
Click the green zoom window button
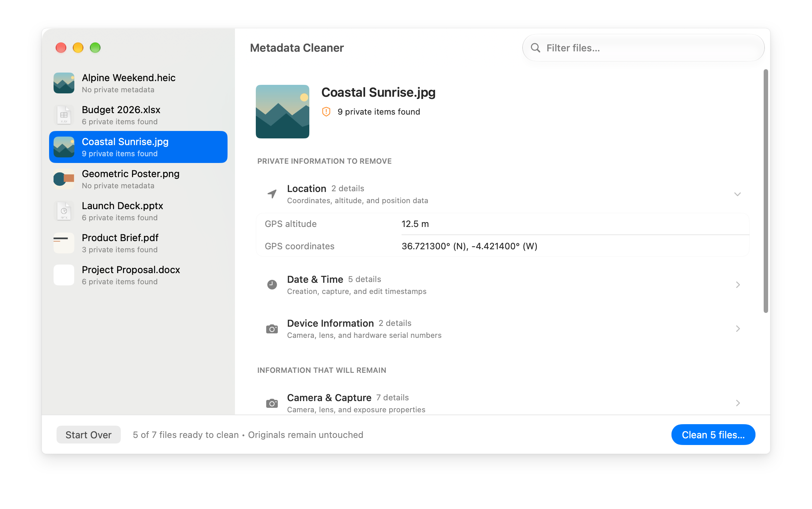(95, 48)
